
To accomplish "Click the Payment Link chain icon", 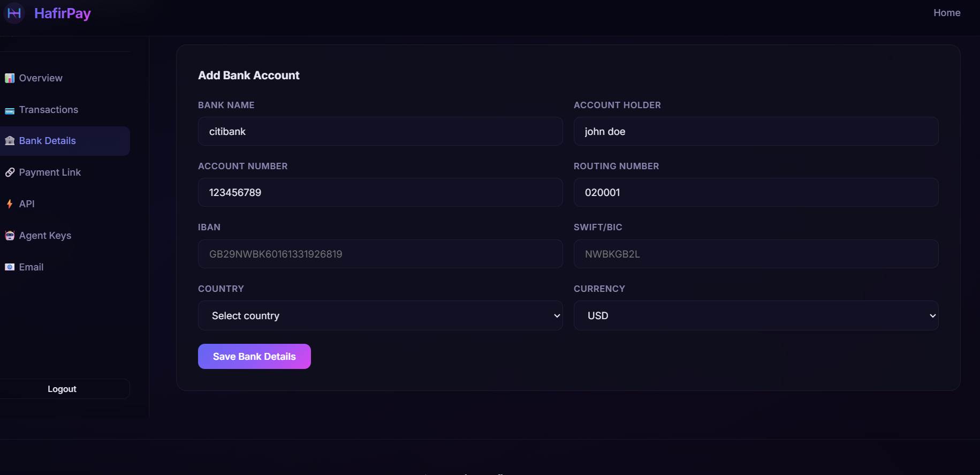I will pos(10,172).
